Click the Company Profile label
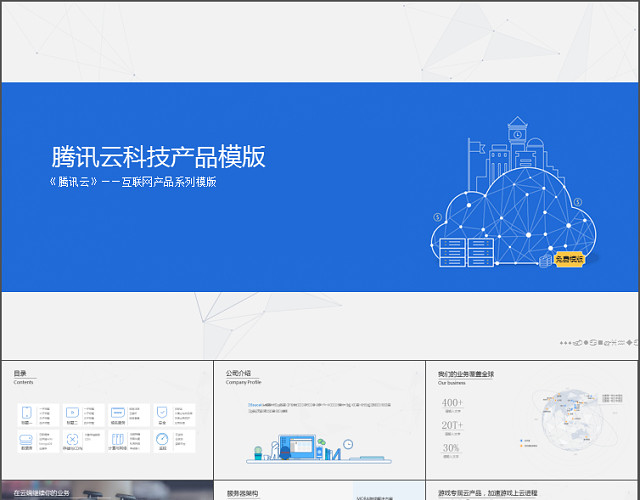 click(x=243, y=382)
